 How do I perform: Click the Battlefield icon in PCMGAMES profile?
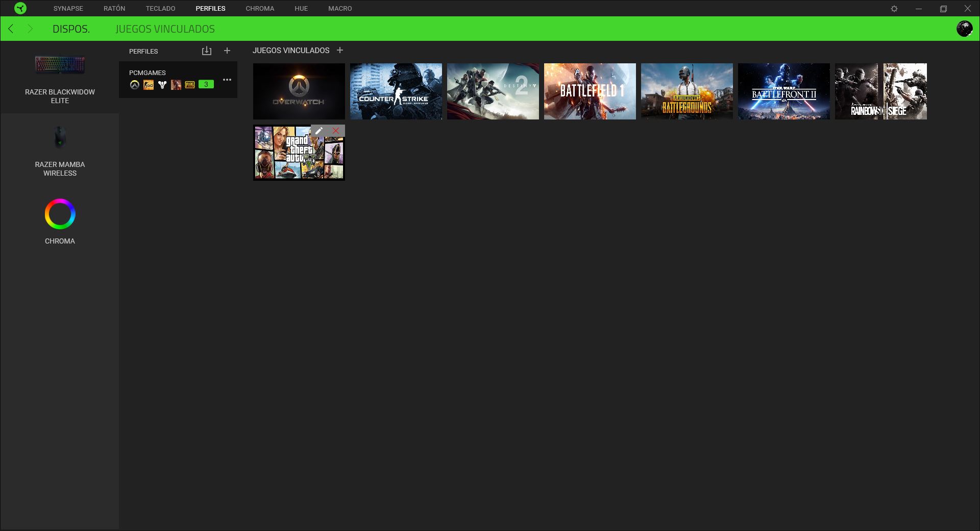(176, 85)
